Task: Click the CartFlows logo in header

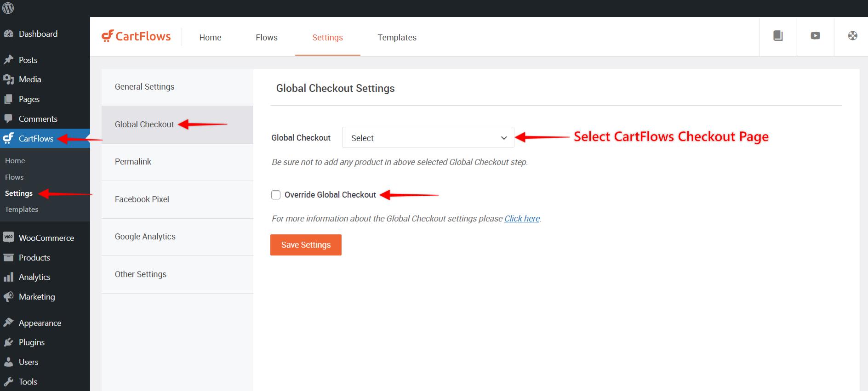Action: [136, 37]
